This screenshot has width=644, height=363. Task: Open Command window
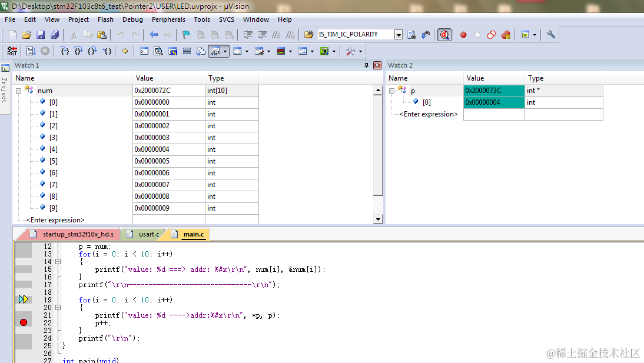click(144, 51)
